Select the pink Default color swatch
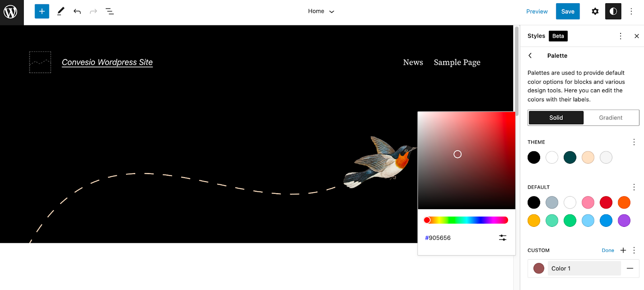644x290 pixels. [x=588, y=202]
